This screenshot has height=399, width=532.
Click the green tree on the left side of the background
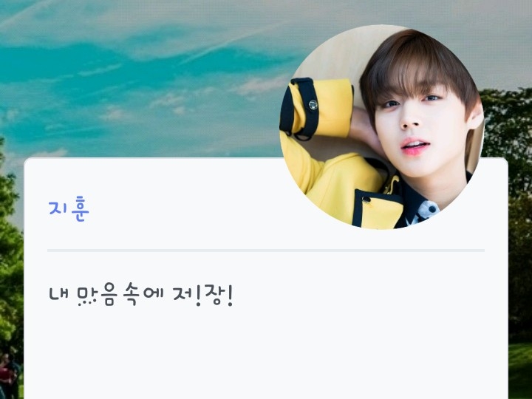point(10,254)
